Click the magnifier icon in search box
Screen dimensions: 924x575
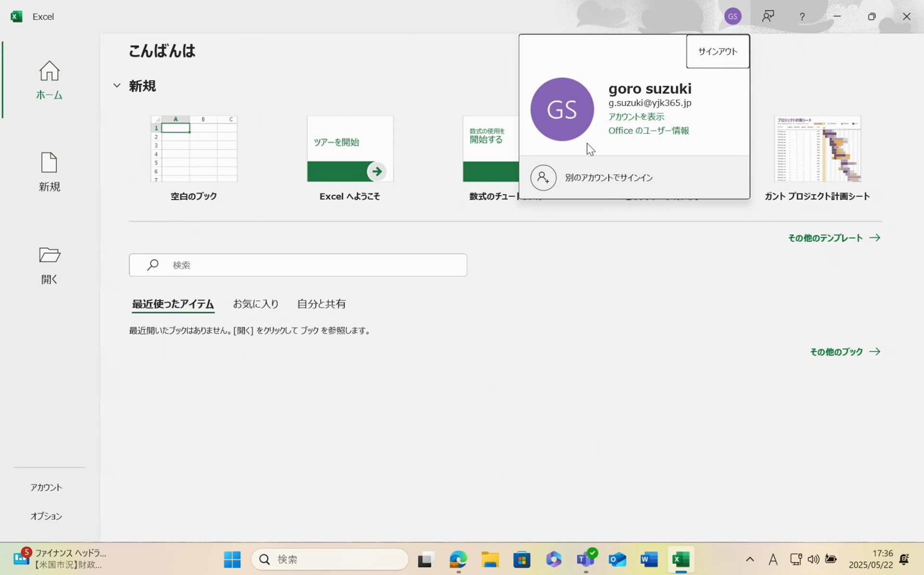pos(153,265)
